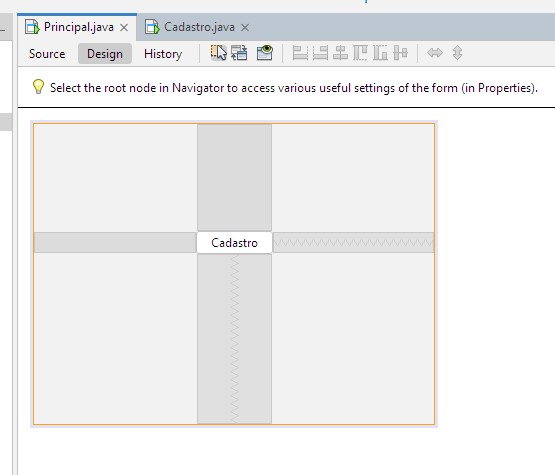This screenshot has width=555, height=475.
Task: Select the Design view button
Action: click(105, 54)
